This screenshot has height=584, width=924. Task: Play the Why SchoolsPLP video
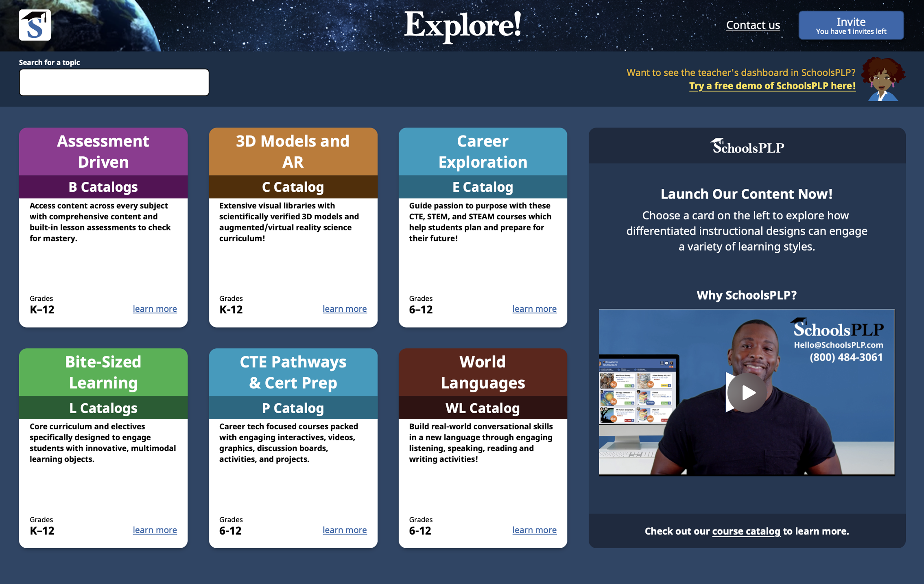pyautogui.click(x=747, y=392)
